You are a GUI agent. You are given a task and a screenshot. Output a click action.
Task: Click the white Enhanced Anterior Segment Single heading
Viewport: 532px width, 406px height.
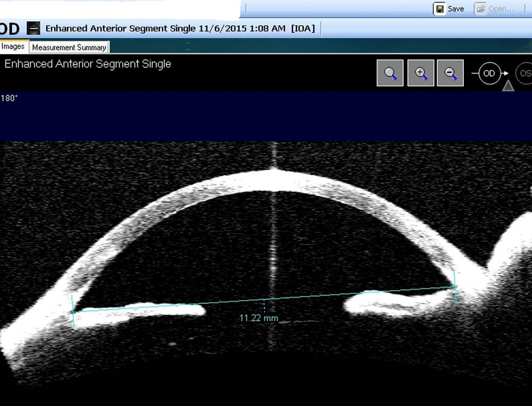(88, 64)
